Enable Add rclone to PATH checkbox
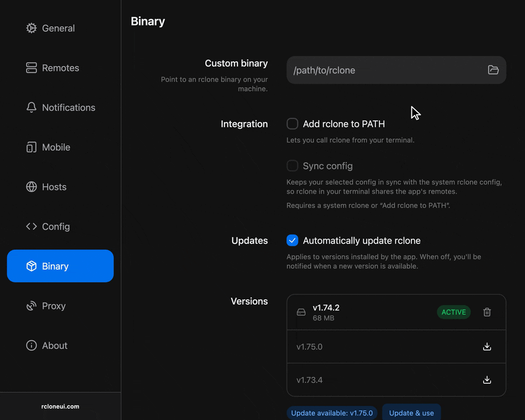 click(292, 124)
